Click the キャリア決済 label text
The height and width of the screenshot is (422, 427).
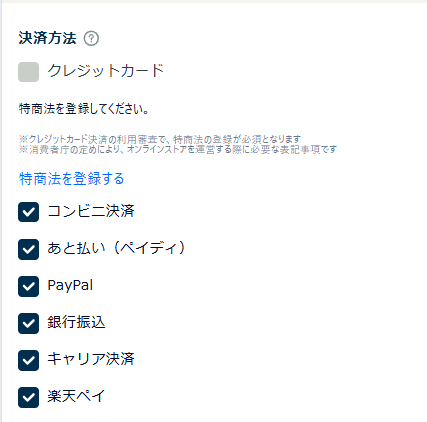[91, 359]
